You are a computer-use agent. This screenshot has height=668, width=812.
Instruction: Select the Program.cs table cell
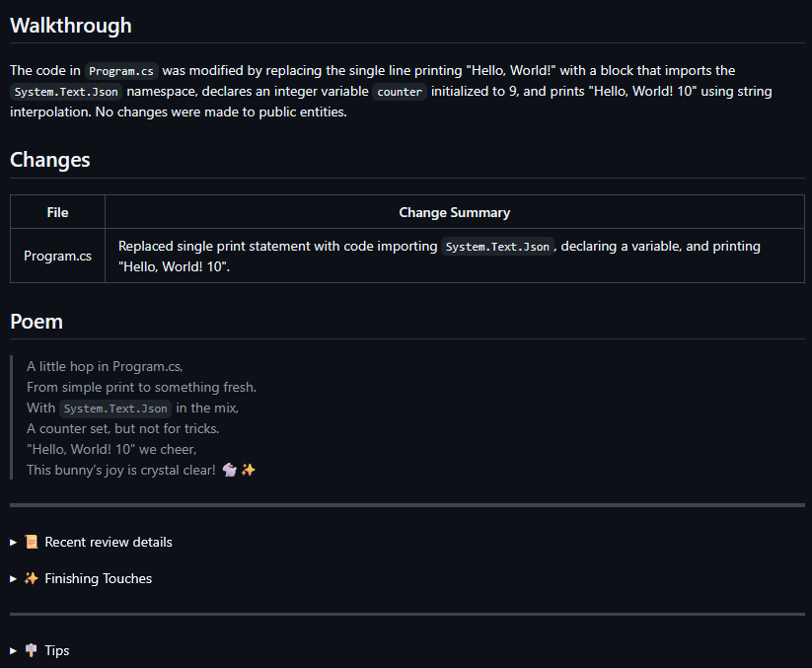point(57,256)
